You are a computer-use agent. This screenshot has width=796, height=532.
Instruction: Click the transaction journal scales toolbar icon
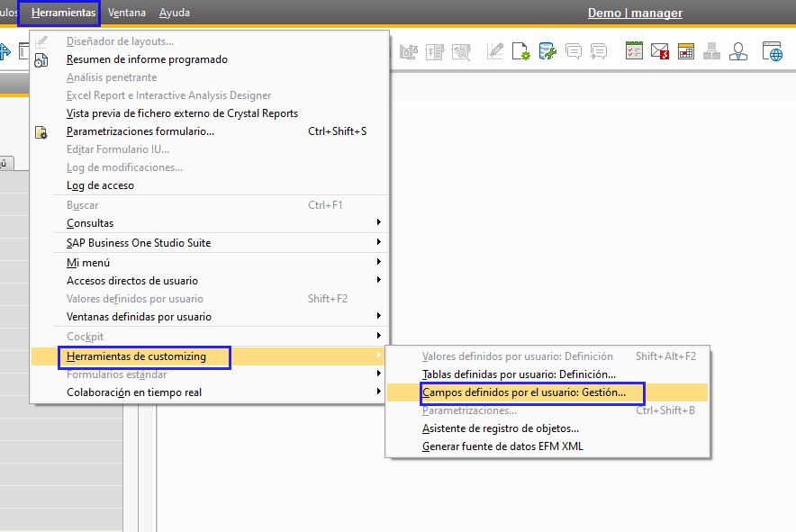pyautogui.click(x=409, y=52)
